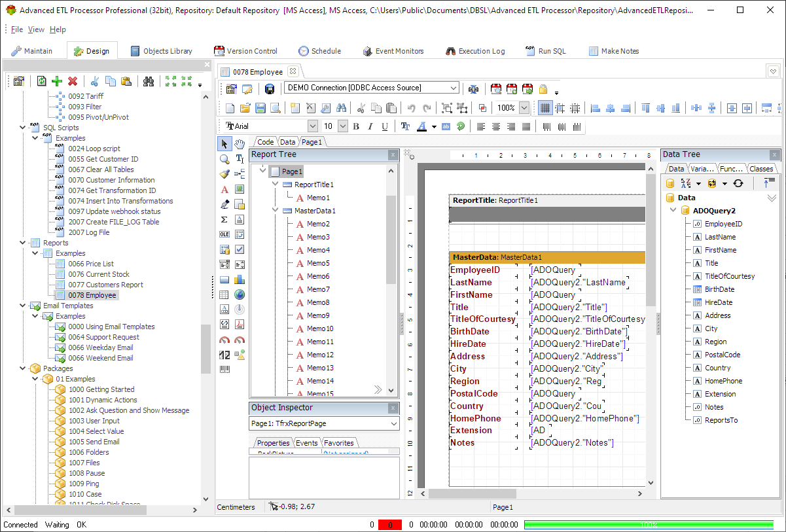Pick the Chart object tool
Viewport: 786px width, 532px height.
coord(240,279)
